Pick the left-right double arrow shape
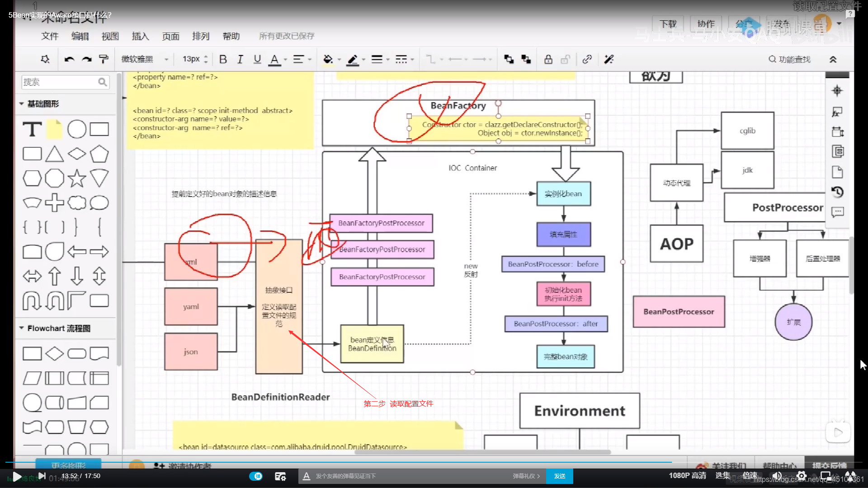The image size is (868, 488). click(x=32, y=276)
